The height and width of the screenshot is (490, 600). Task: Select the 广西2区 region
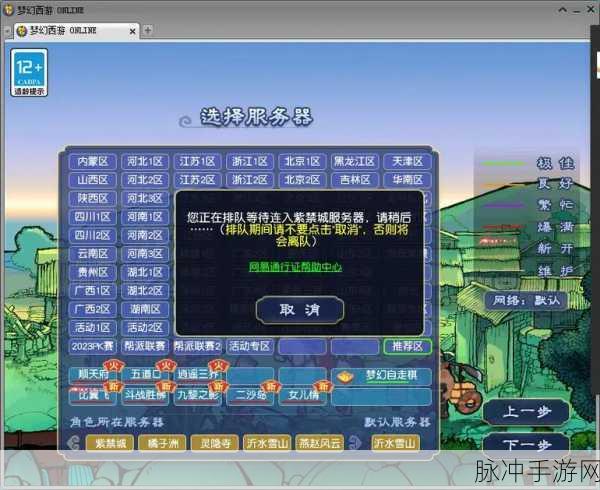pyautogui.click(x=93, y=309)
